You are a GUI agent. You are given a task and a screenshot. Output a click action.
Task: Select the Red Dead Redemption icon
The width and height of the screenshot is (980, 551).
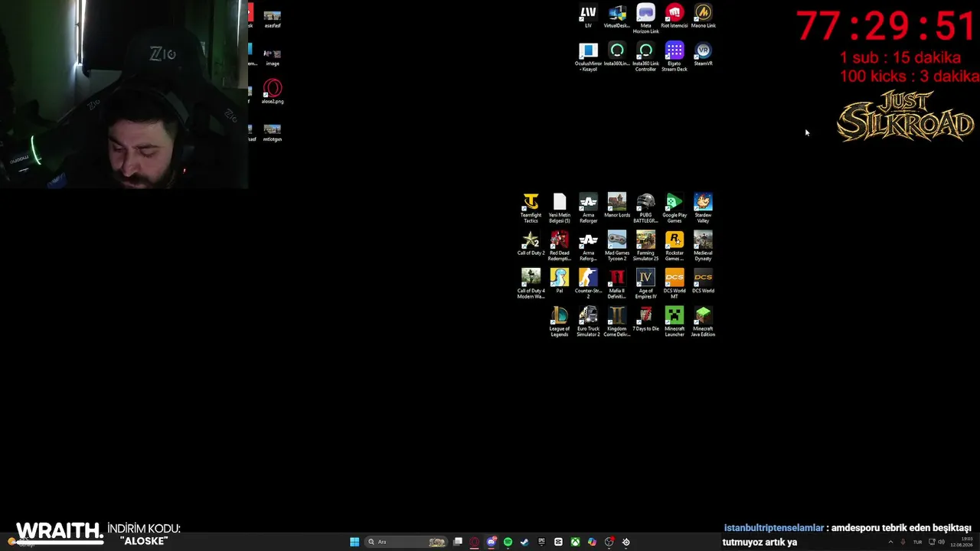560,246
